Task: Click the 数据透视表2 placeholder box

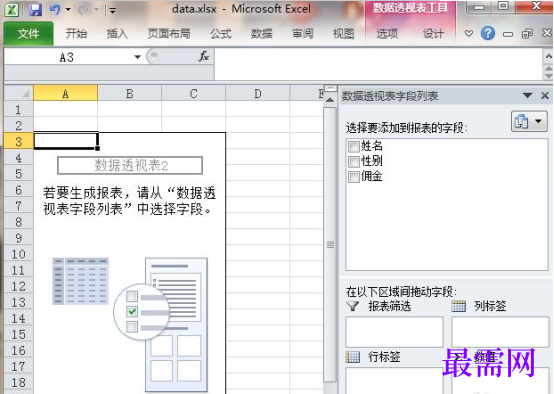Action: pyautogui.click(x=130, y=165)
